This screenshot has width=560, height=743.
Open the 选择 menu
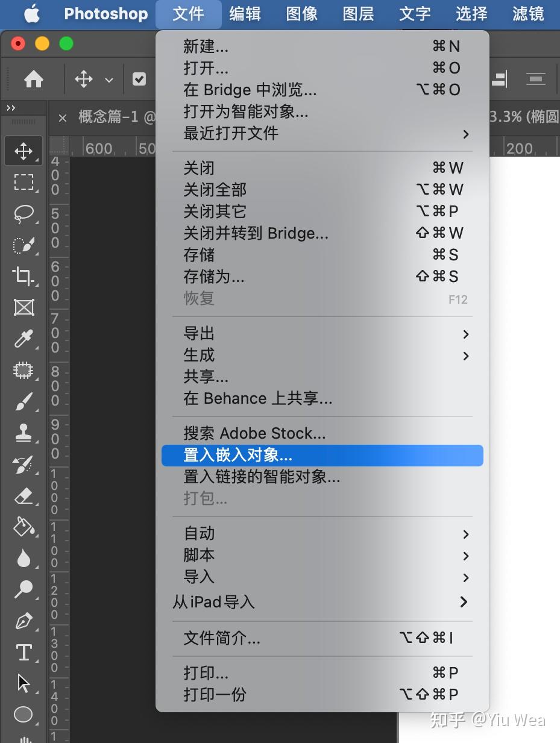(x=471, y=14)
